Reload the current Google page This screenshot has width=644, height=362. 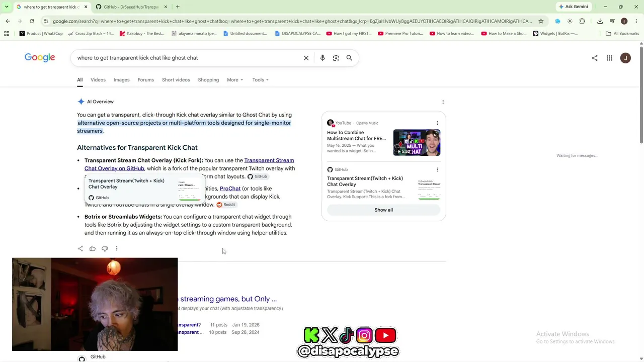click(32, 21)
